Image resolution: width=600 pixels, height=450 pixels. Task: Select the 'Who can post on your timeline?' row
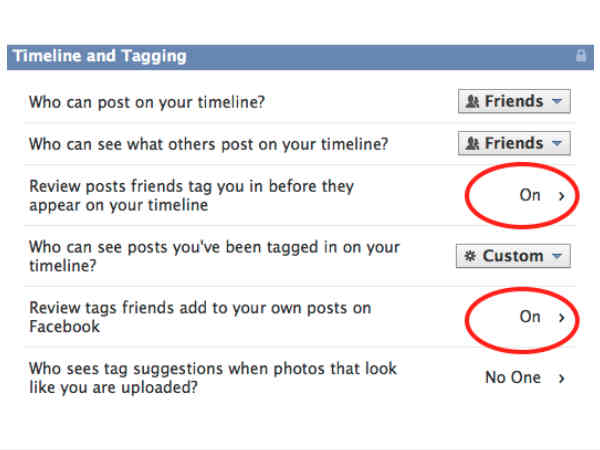(x=154, y=102)
